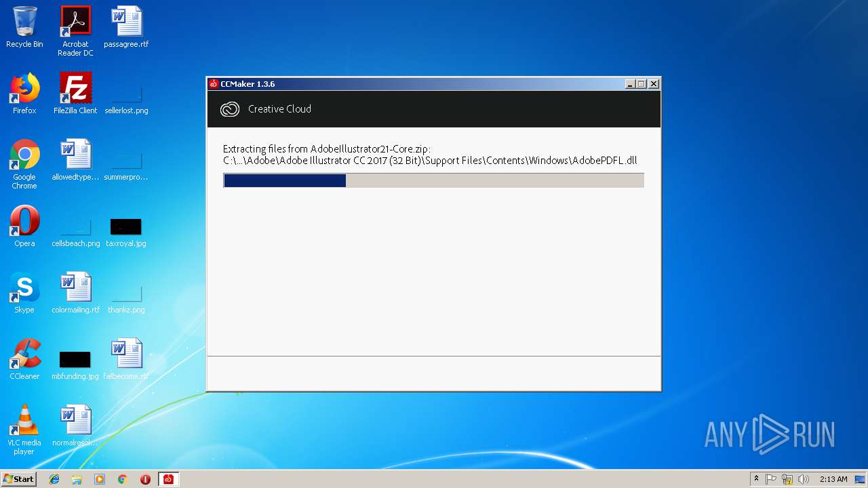Open the volume speaker tray icon
This screenshot has height=488, width=868.
pos(804,479)
